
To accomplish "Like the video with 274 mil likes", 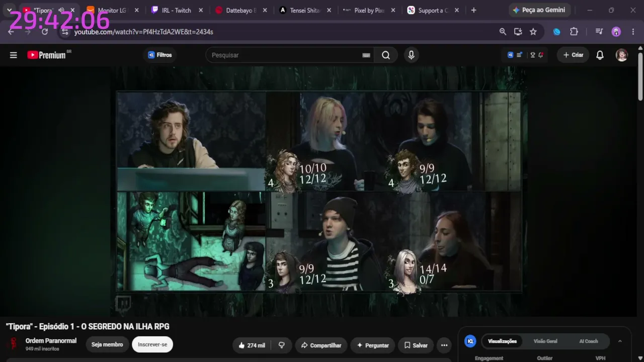I will pos(252,345).
